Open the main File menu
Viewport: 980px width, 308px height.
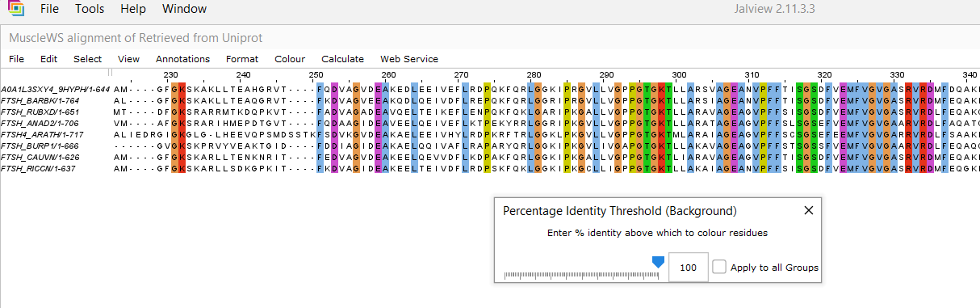coord(49,9)
